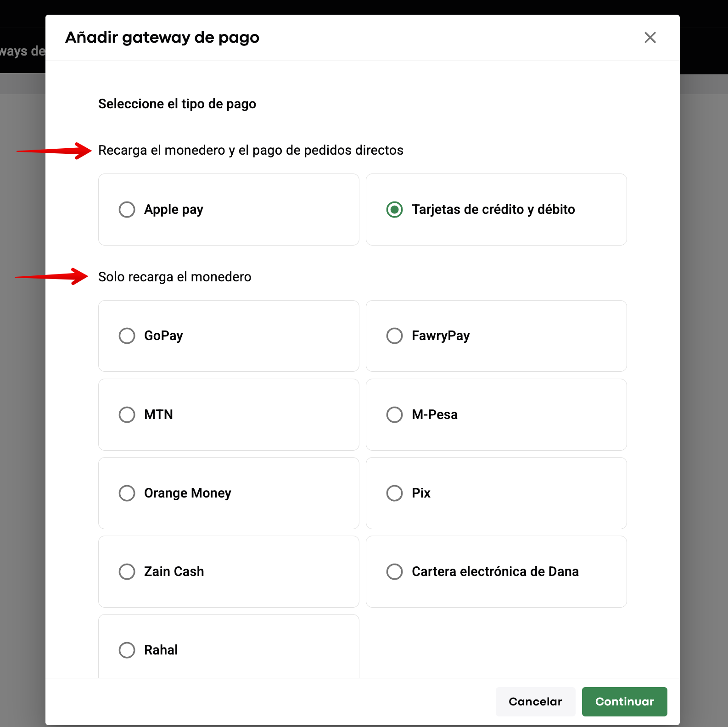
Task: Select the M-Pesa radio button
Action: [x=394, y=415]
